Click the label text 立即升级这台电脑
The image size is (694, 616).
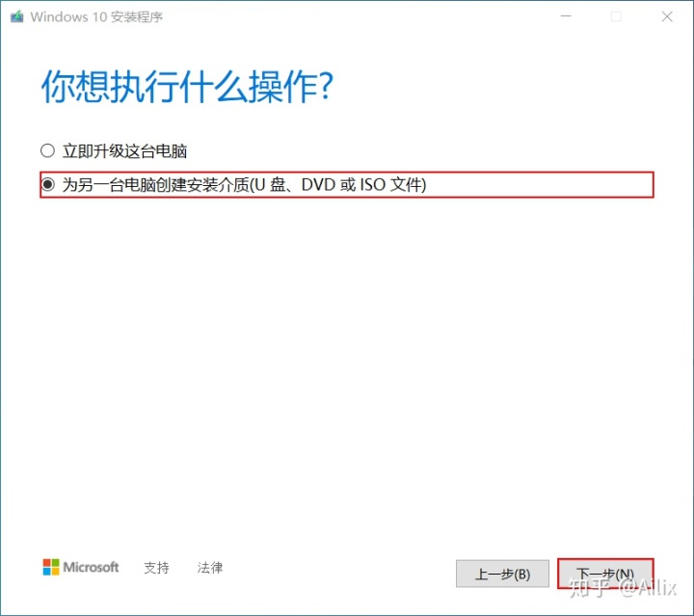point(124,151)
